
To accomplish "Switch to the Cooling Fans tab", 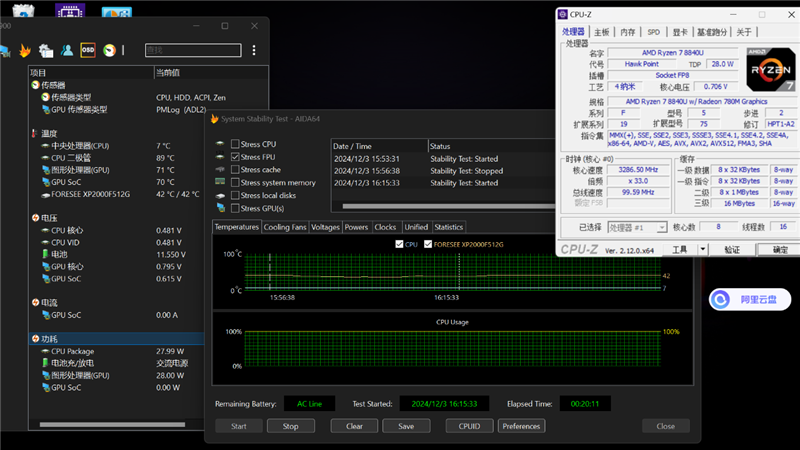I will tap(285, 227).
